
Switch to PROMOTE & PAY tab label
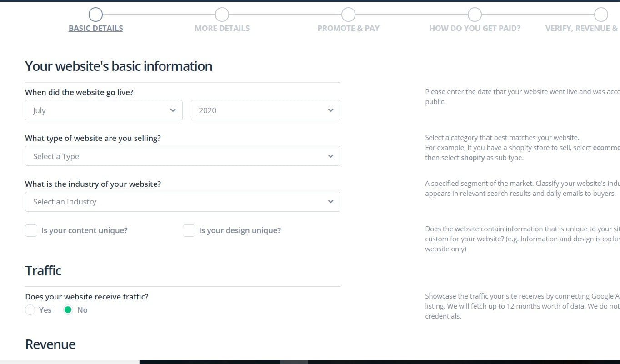348,28
